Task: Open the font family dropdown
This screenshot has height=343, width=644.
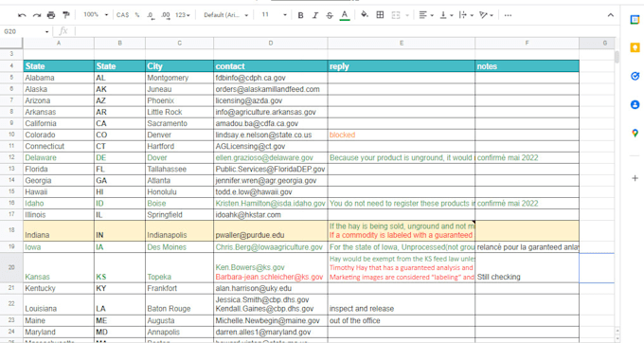Action: 226,15
